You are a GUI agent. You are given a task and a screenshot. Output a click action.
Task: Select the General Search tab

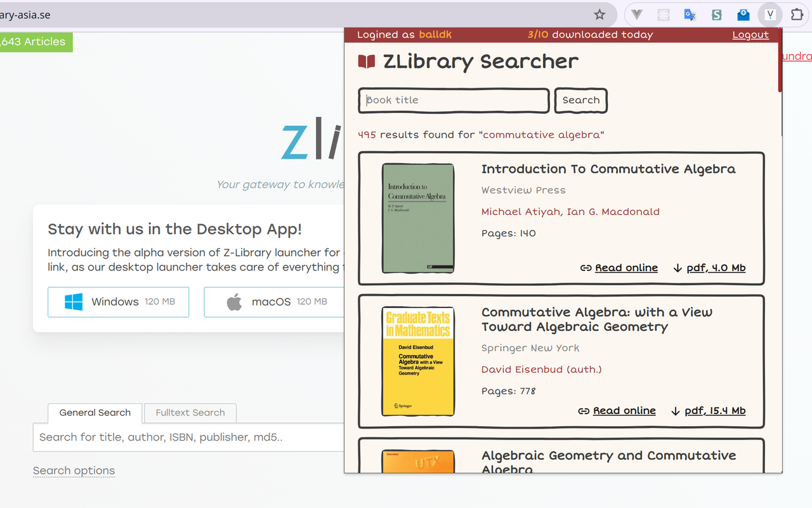click(x=95, y=413)
